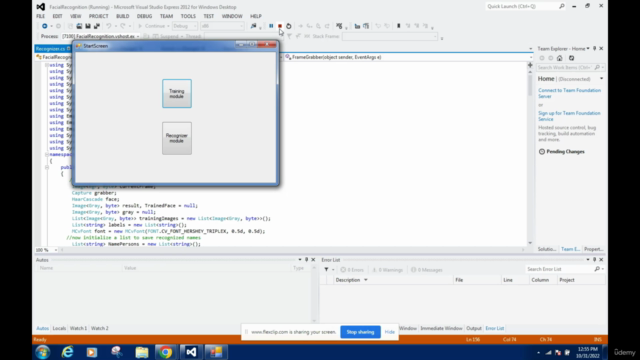Click the bookmark toggle toolbar icon
The height and width of the screenshot is (360, 640).
399,26
